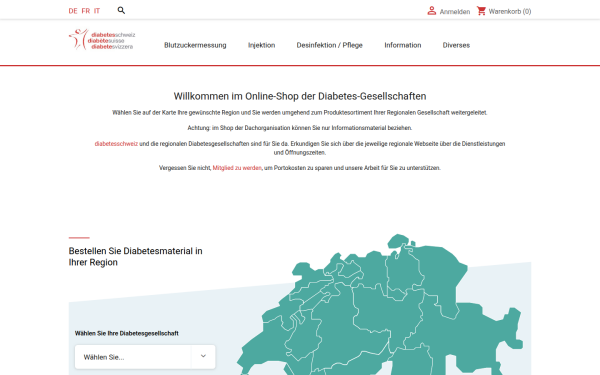
Task: Open the Information menu
Action: click(403, 45)
